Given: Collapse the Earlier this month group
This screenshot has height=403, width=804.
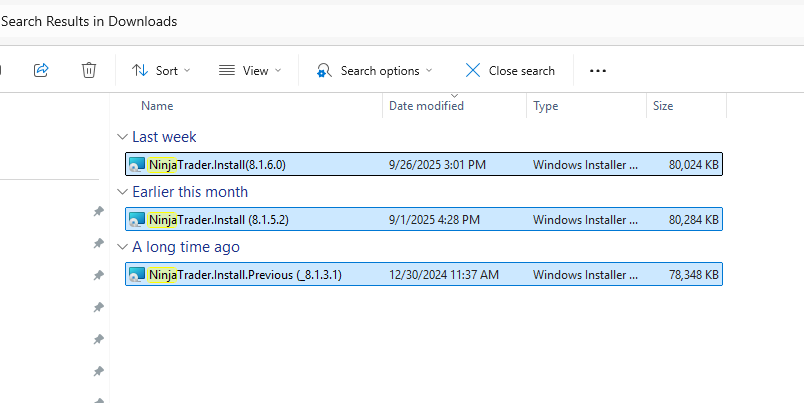Looking at the screenshot, I should tap(122, 192).
